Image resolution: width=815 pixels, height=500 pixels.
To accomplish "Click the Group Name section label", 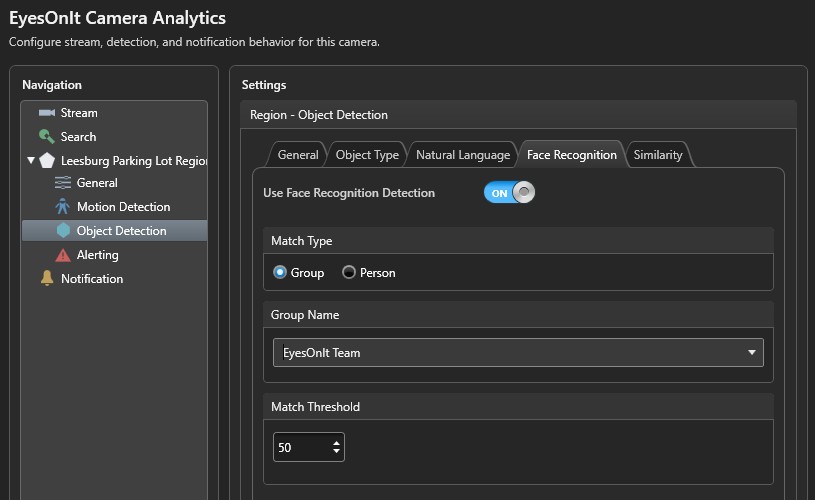I will pyautogui.click(x=305, y=314).
